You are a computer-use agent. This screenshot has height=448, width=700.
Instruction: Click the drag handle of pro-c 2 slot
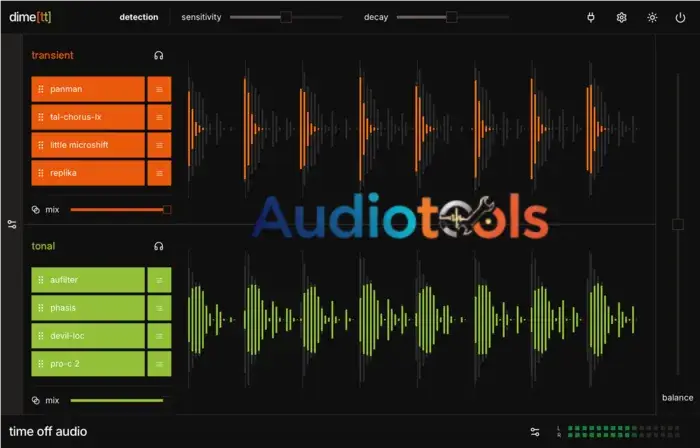[41, 364]
